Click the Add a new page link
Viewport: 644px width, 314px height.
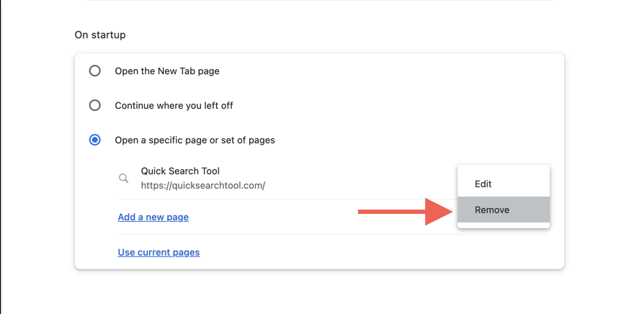tap(153, 217)
